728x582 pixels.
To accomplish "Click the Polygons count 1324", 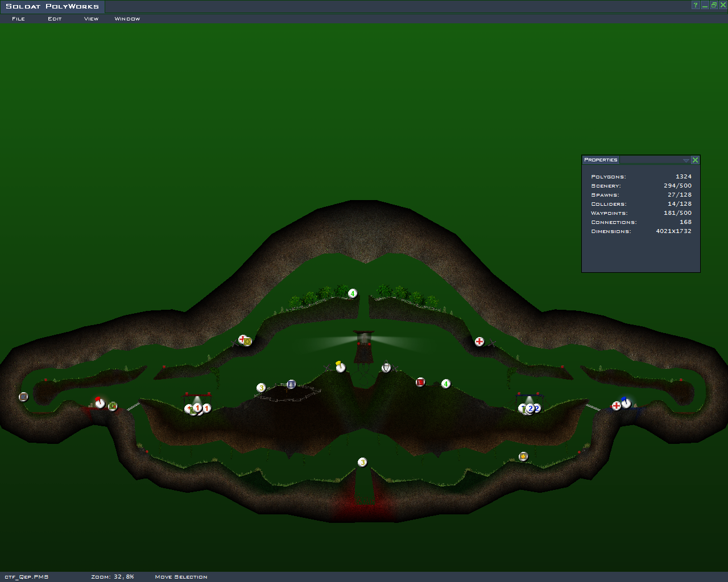I will pos(684,177).
